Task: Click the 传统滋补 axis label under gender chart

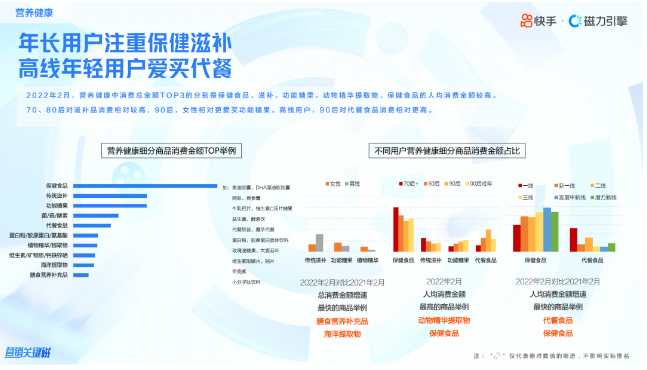Action: 316,260
